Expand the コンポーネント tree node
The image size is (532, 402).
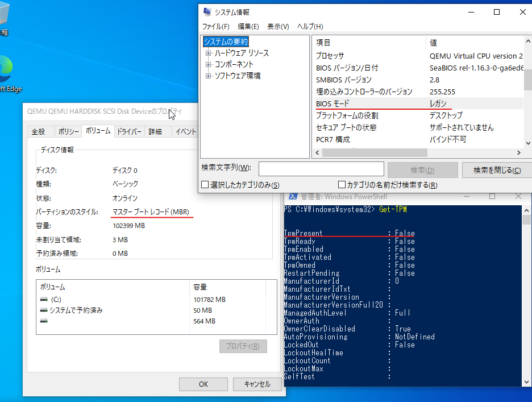pyautogui.click(x=209, y=64)
